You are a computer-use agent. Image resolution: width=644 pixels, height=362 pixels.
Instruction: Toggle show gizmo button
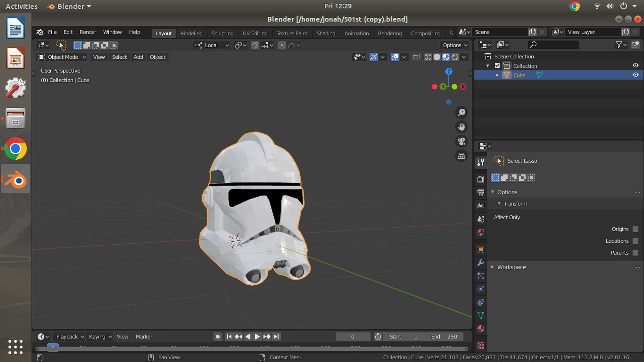pos(374,57)
